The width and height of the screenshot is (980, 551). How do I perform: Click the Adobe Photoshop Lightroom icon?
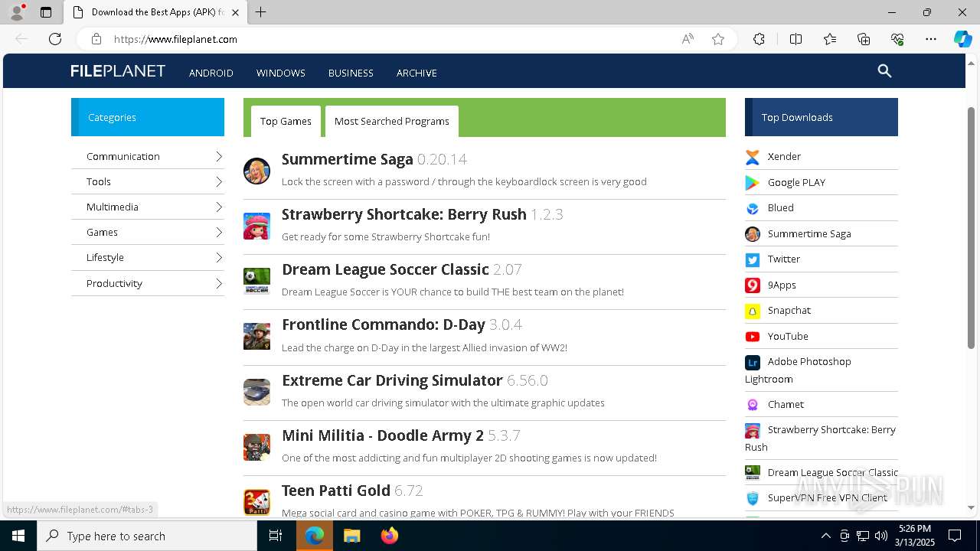[753, 362]
